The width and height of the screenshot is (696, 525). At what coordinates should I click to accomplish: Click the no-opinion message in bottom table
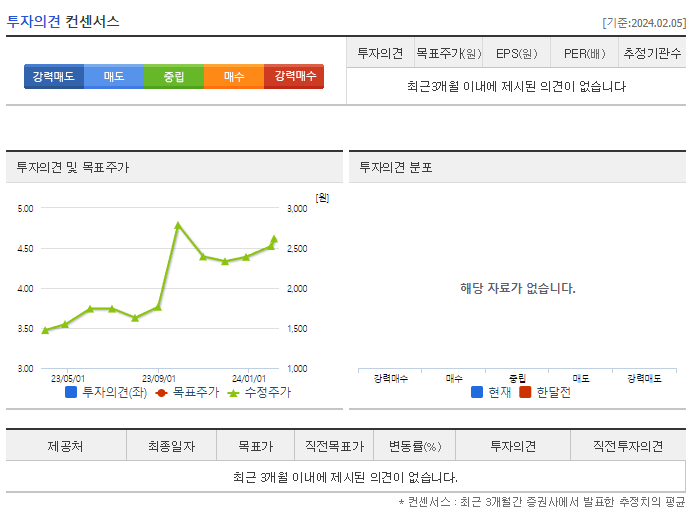(x=345, y=477)
